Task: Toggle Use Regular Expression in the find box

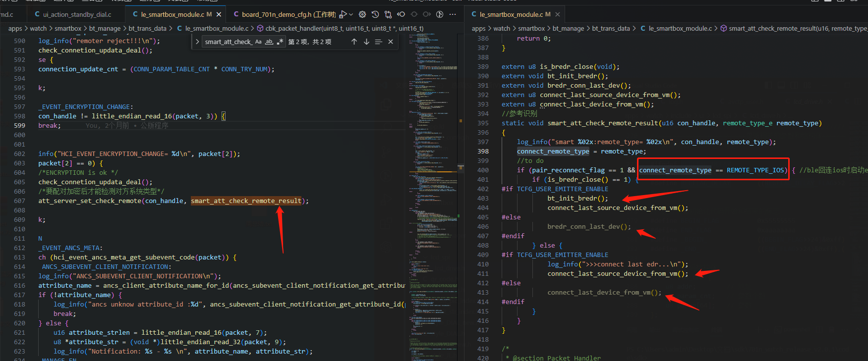Action: [x=280, y=42]
